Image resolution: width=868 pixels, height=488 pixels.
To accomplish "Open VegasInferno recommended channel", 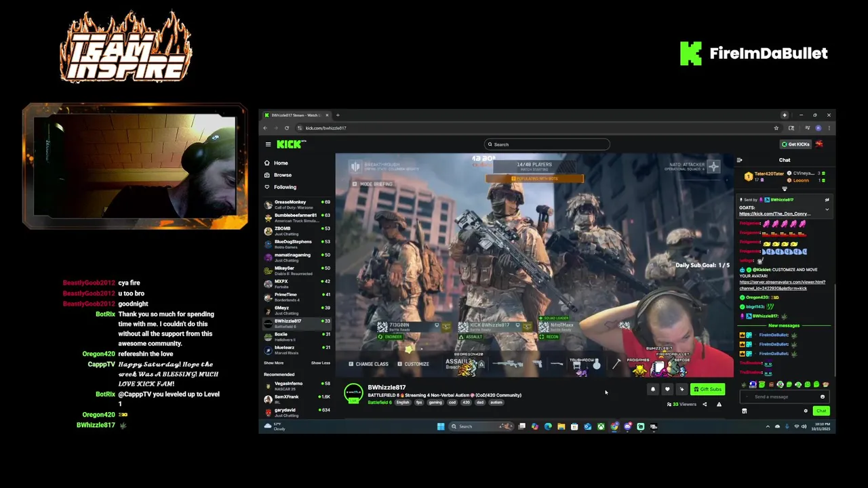I will pos(297,385).
